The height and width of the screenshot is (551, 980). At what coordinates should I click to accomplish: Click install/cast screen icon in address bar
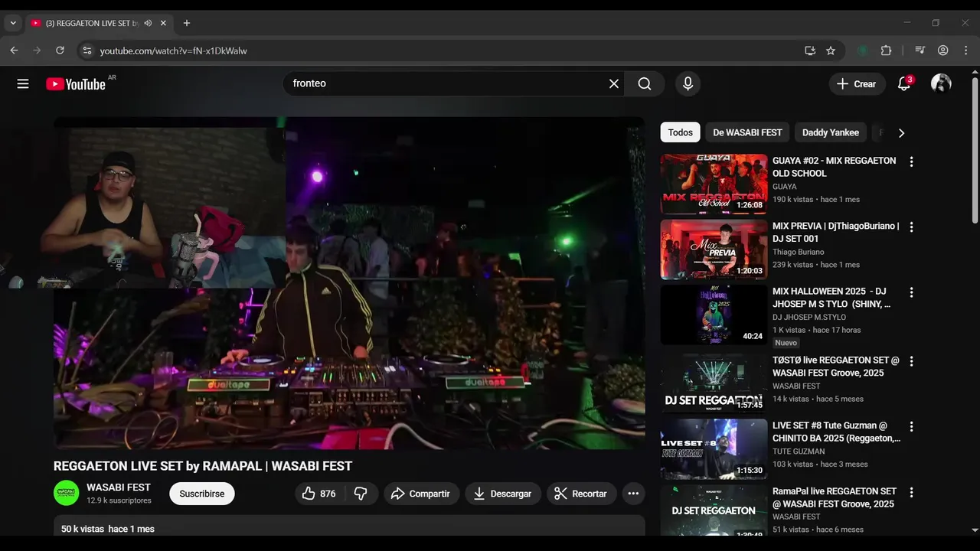810,51
